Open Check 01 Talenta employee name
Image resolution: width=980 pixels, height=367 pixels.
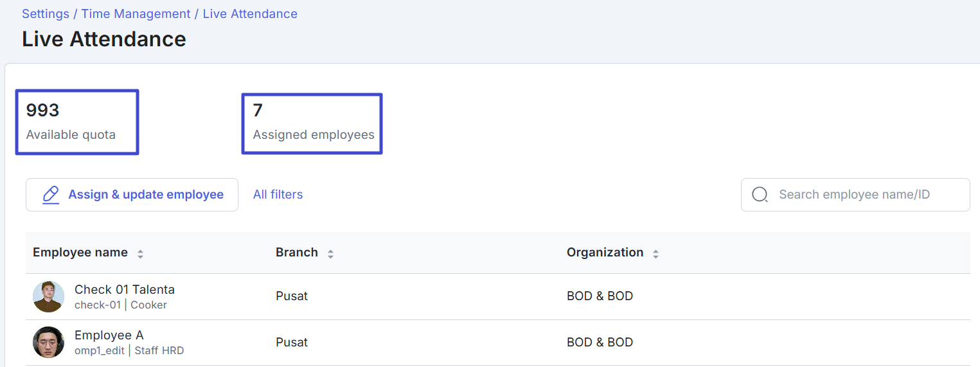[x=125, y=289]
